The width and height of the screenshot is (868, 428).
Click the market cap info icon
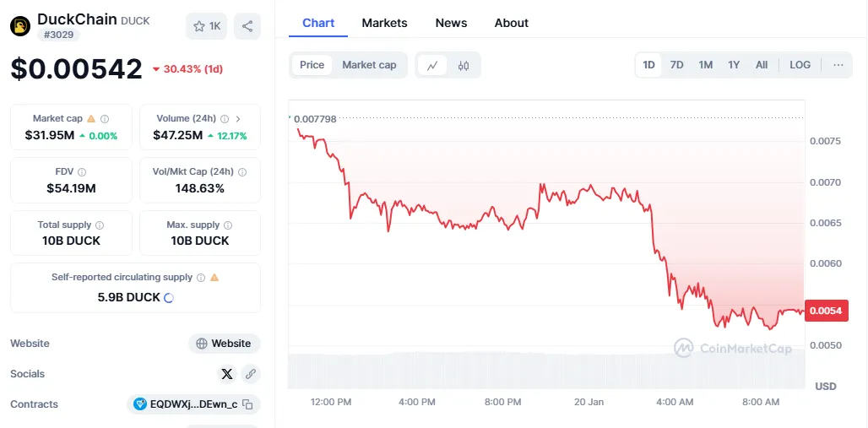coord(105,119)
